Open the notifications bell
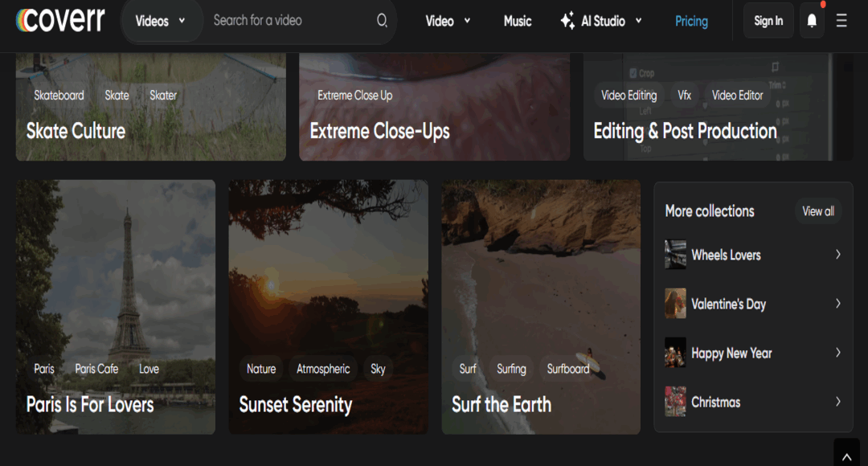 812,22
